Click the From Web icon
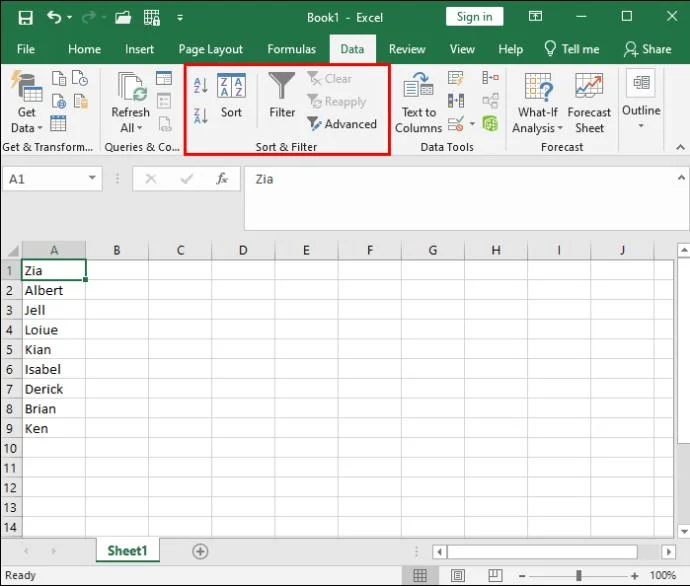The image size is (690, 586). coord(59,101)
